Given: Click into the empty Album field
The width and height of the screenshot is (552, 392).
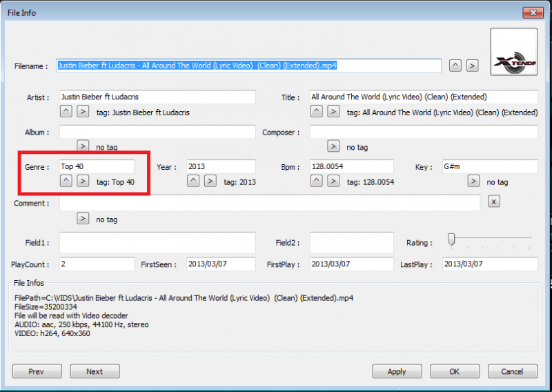Looking at the screenshot, I should tap(157, 132).
